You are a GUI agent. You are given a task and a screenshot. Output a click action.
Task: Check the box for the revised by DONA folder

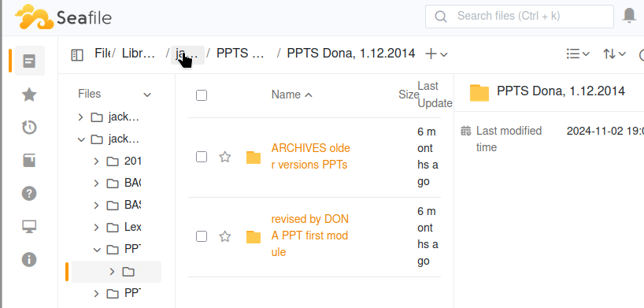coord(202,236)
